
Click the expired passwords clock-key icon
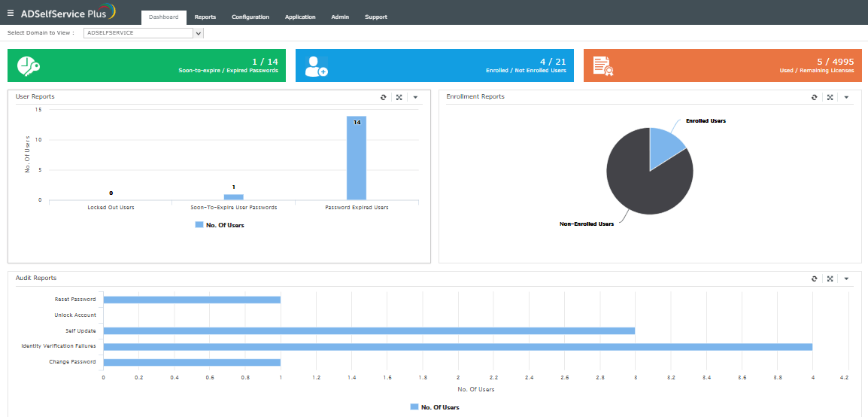[29, 66]
